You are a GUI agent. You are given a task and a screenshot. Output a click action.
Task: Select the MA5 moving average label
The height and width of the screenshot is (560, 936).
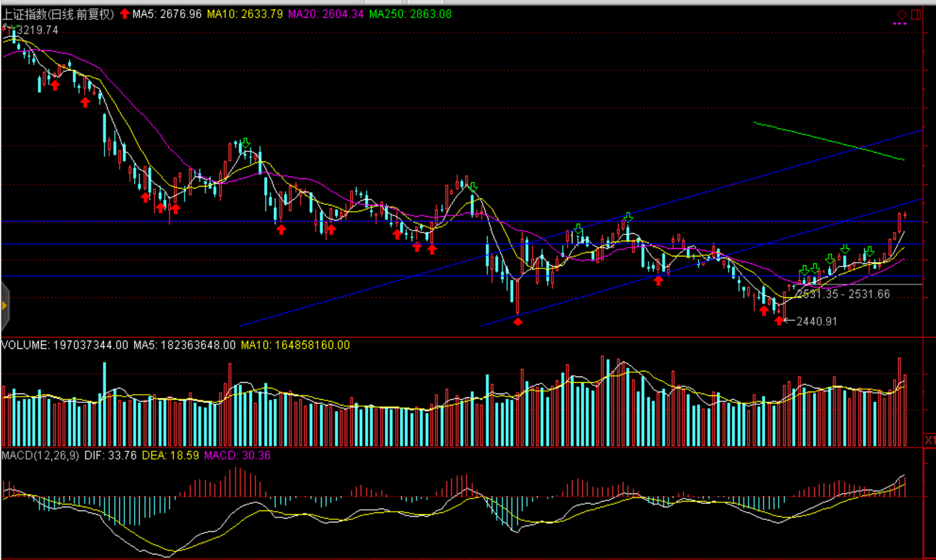(167, 14)
